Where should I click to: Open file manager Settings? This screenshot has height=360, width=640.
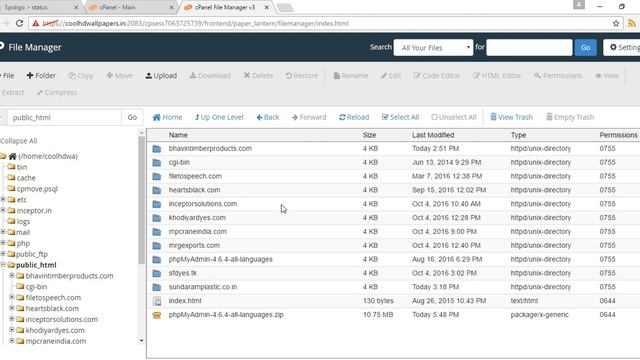click(622, 48)
